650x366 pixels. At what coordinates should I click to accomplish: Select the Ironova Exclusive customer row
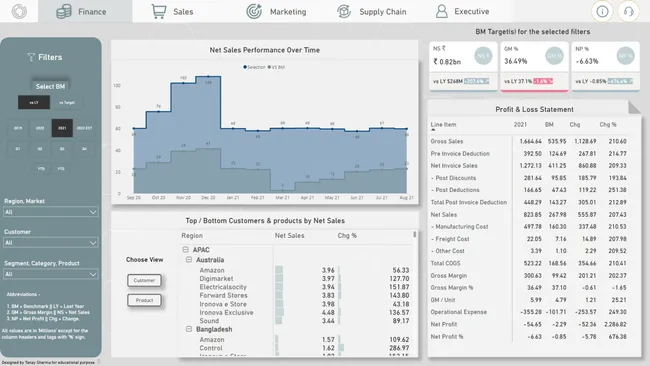tap(296, 313)
